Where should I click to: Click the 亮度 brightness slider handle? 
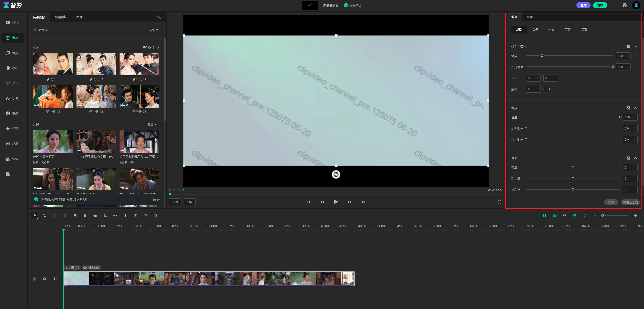(x=573, y=167)
